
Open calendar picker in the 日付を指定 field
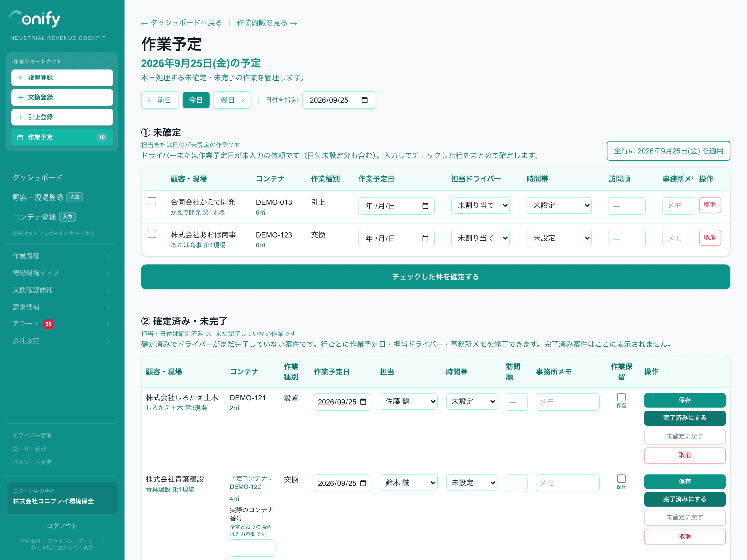(x=364, y=100)
